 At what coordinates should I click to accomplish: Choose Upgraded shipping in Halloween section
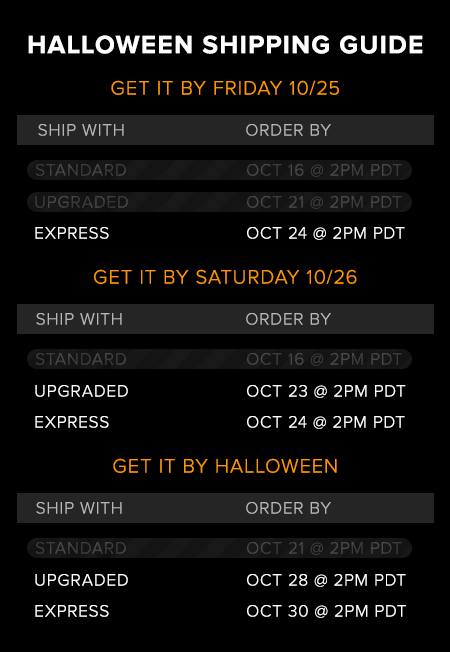click(81, 580)
